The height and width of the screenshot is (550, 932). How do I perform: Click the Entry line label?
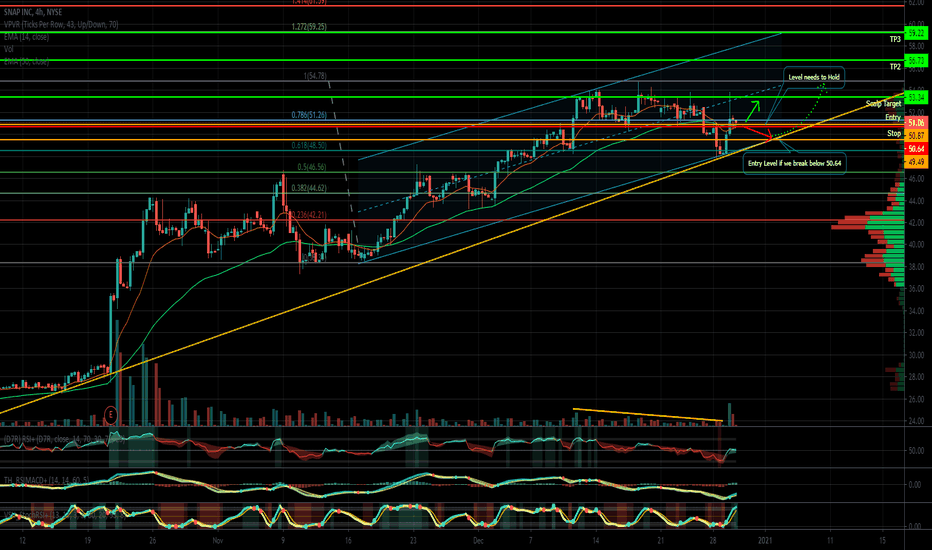pos(893,118)
